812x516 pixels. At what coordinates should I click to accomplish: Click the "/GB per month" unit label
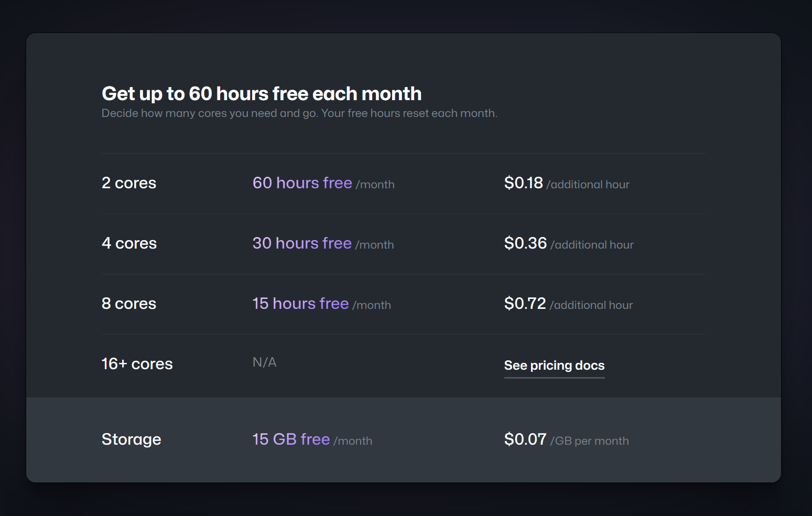pyautogui.click(x=589, y=441)
